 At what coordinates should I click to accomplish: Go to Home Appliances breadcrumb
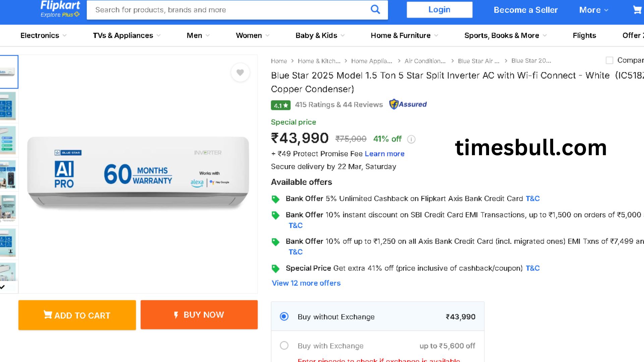372,61
